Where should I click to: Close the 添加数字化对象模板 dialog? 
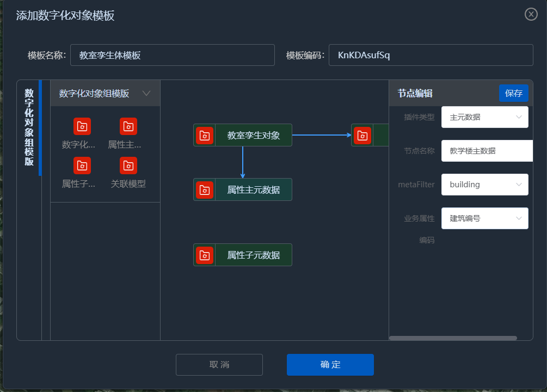coord(531,14)
